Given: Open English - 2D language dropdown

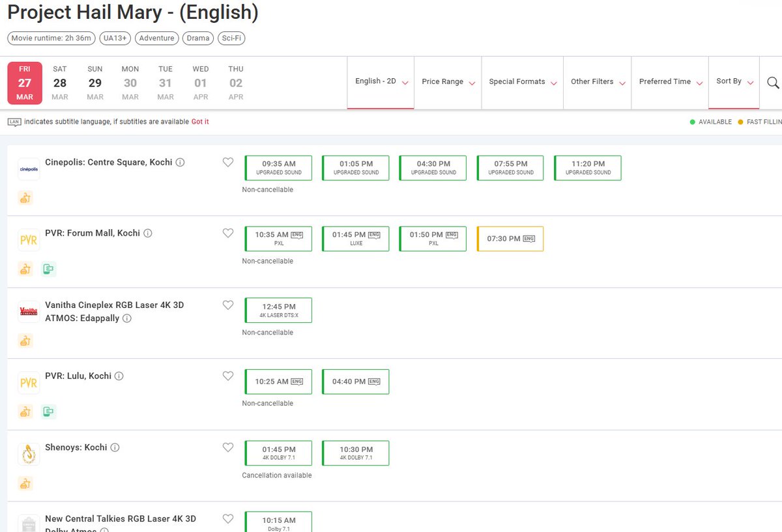Looking at the screenshot, I should [x=381, y=82].
